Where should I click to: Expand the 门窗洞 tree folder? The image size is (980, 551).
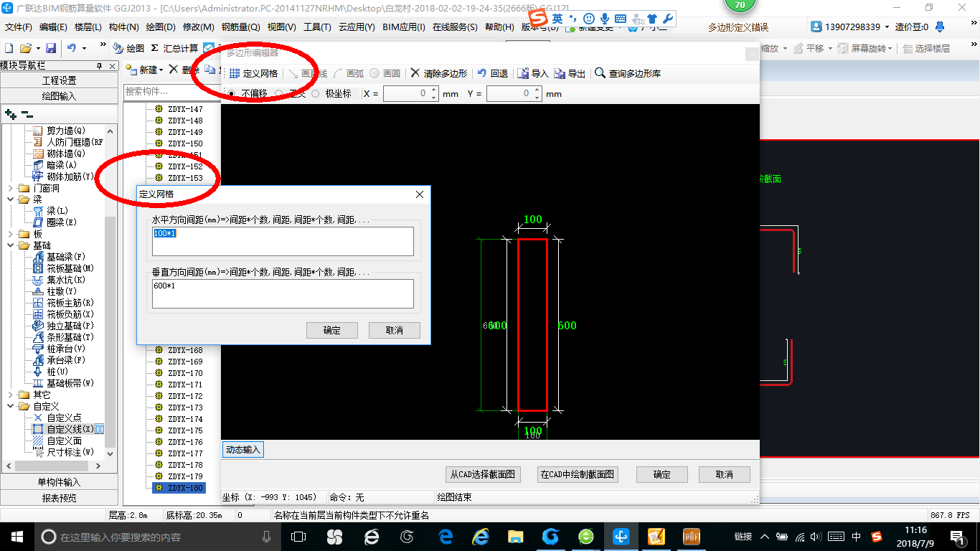[x=10, y=188]
